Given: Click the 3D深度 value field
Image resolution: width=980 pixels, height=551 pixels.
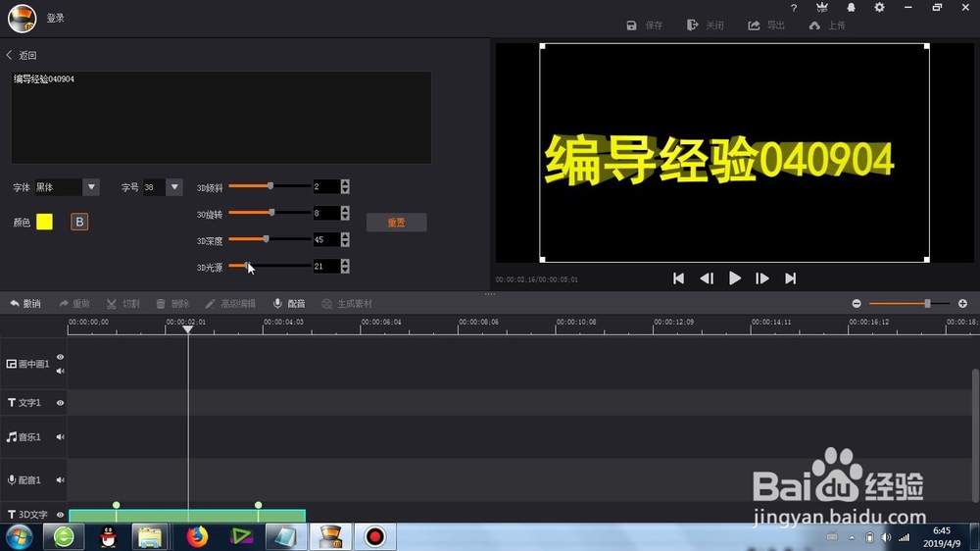Looking at the screenshot, I should pyautogui.click(x=326, y=239).
